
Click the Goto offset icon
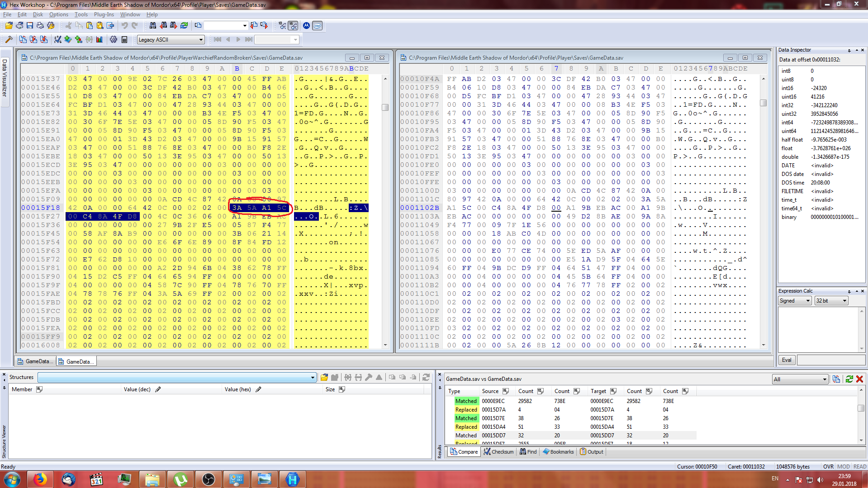(198, 26)
